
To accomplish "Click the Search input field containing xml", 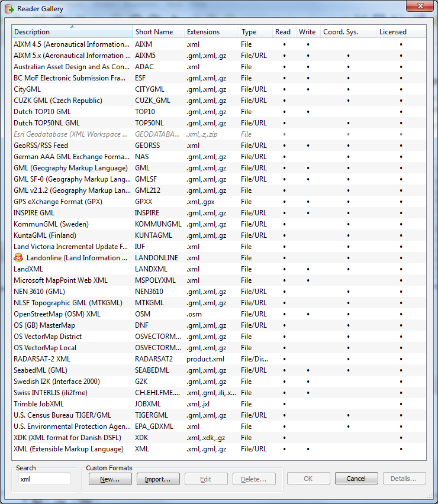I will pyautogui.click(x=45, y=479).
